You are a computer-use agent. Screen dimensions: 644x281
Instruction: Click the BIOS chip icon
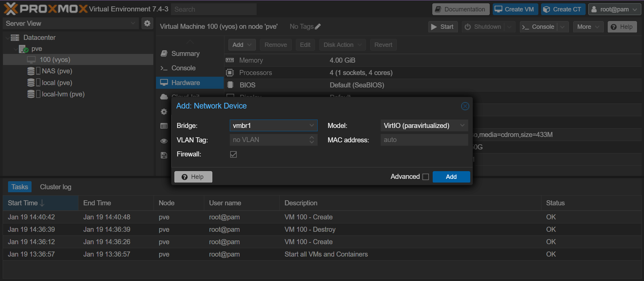click(x=230, y=85)
